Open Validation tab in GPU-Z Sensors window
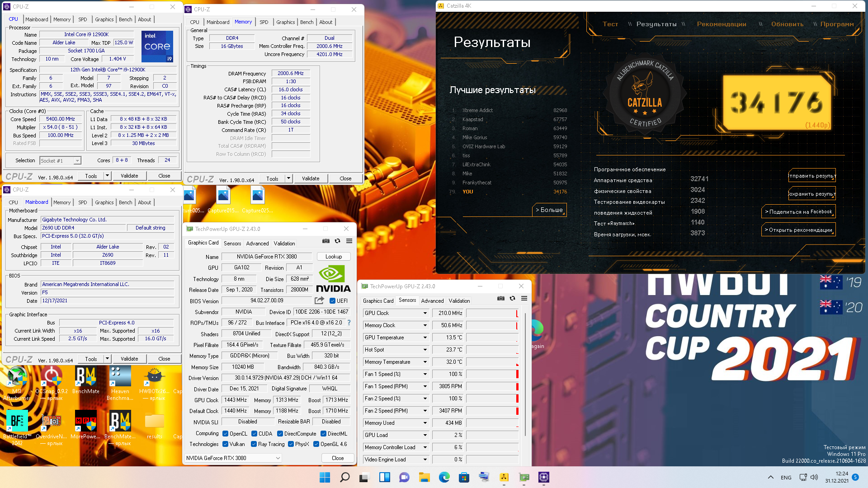The image size is (868, 488). 459,300
